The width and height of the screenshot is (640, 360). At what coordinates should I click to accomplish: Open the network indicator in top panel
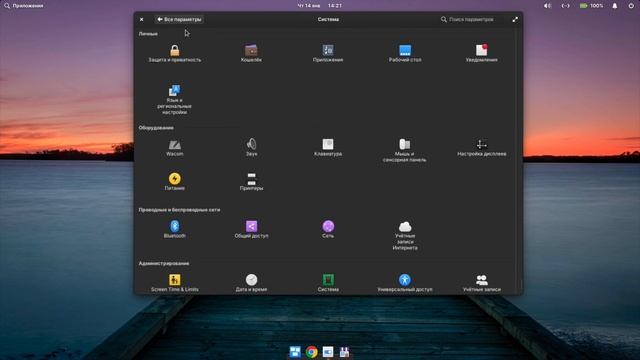pos(565,6)
